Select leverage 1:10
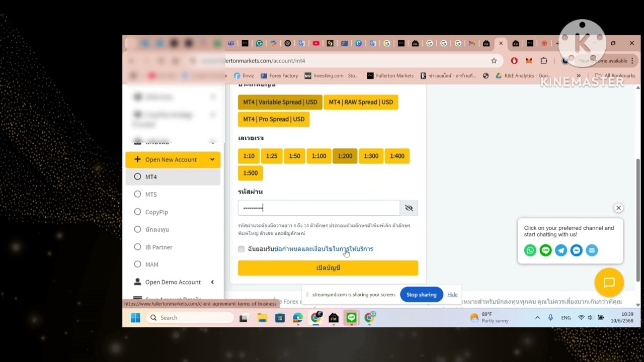This screenshot has height=362, width=644. [x=249, y=156]
